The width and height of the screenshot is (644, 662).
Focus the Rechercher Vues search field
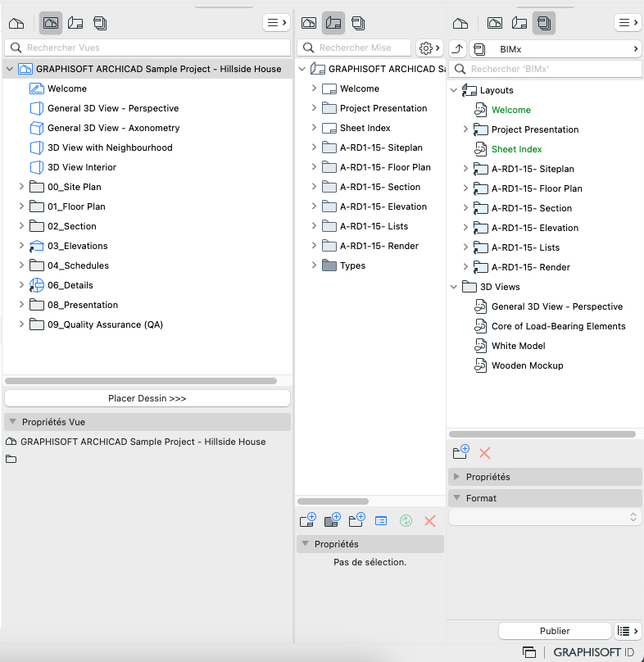click(147, 48)
